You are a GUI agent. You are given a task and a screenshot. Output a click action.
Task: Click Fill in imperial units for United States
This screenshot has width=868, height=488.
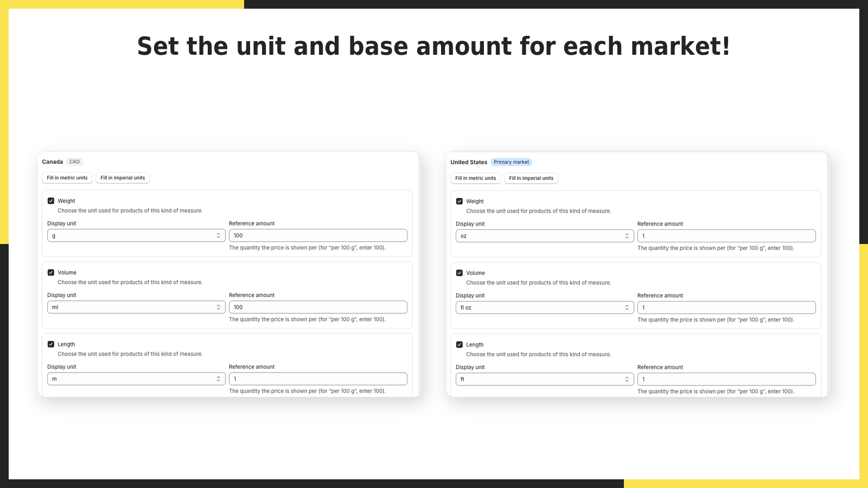pos(531,178)
